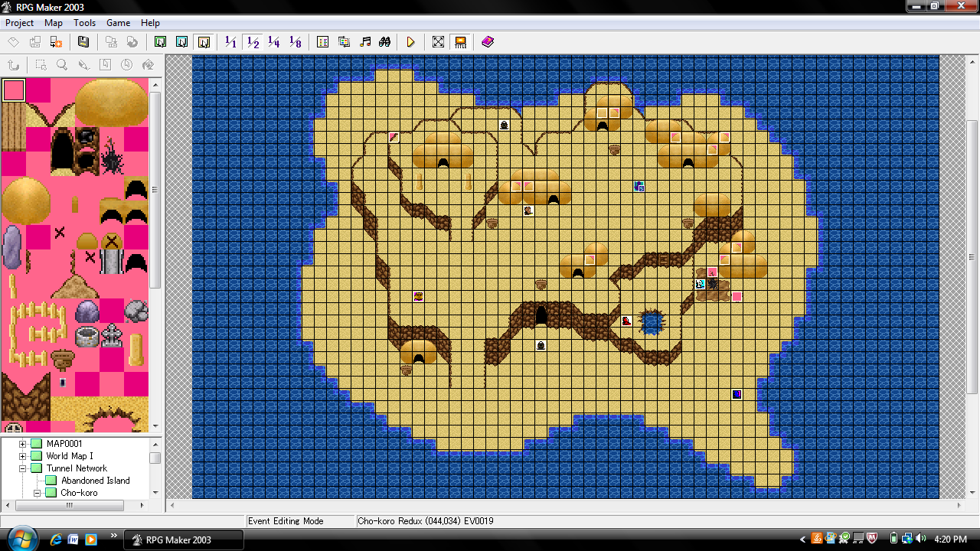980x551 pixels.
Task: Click the 4:20 PM taskbar clock
Action: click(x=952, y=540)
